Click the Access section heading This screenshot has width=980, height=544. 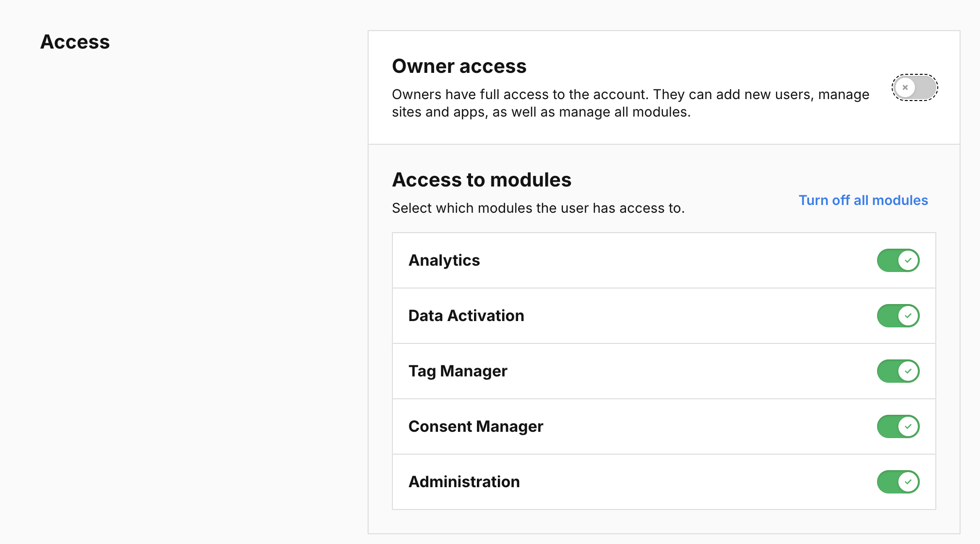pyautogui.click(x=75, y=42)
